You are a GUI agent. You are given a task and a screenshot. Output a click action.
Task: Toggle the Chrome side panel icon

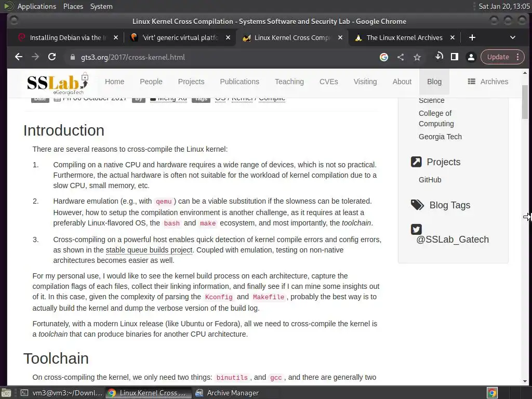pos(454,57)
